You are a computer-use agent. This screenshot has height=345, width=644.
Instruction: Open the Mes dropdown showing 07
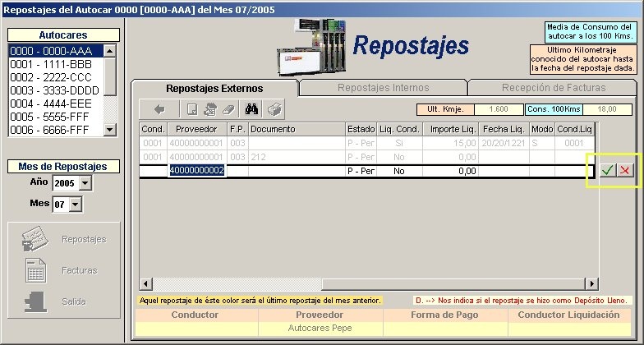76,205
